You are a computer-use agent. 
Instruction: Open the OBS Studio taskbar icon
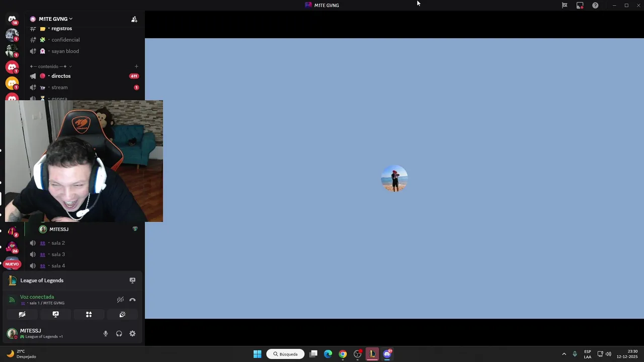pyautogui.click(x=358, y=354)
